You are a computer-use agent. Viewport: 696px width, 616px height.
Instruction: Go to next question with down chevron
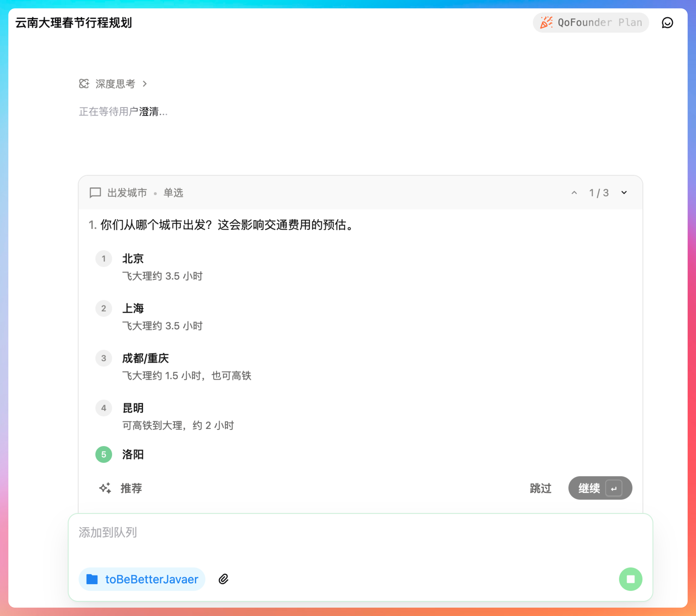click(x=624, y=192)
